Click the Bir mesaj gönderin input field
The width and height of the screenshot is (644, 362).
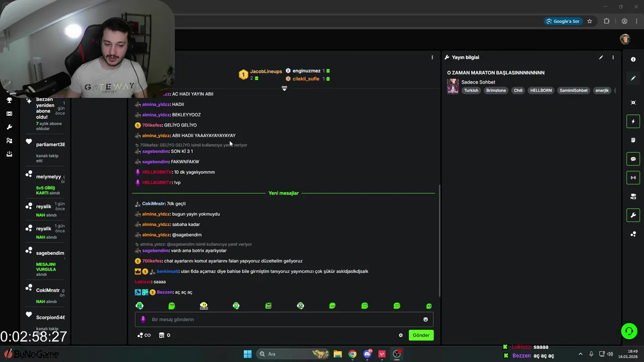pyautogui.click(x=284, y=319)
